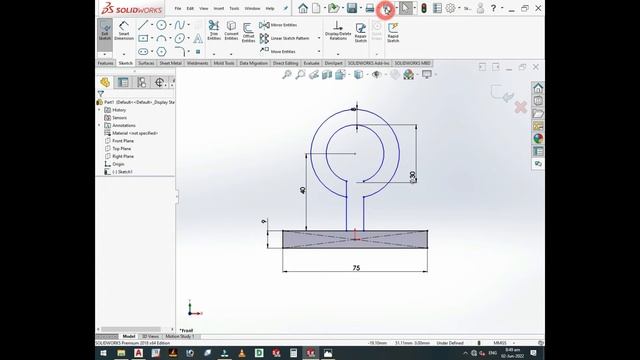Viewport: 640px width, 360px height.
Task: Click the 75 dimension value
Action: coord(356,268)
